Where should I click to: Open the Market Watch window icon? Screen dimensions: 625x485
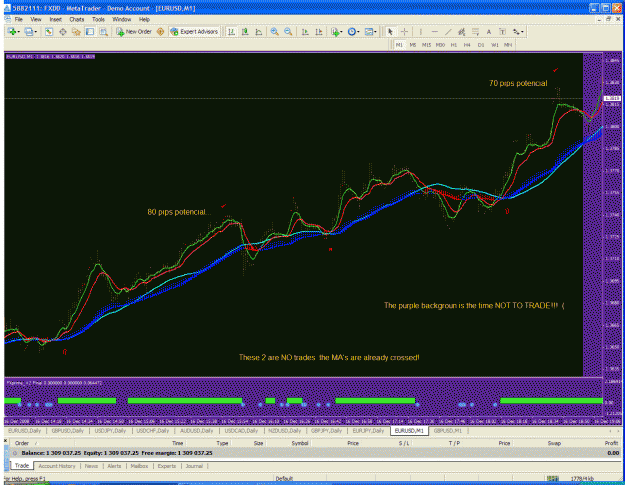[49, 31]
